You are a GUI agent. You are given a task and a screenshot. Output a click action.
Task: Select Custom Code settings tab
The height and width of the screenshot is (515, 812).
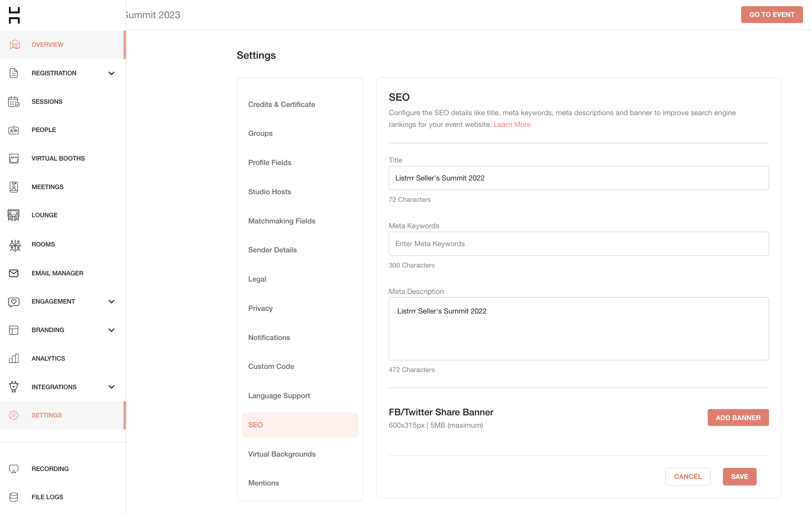coord(300,366)
